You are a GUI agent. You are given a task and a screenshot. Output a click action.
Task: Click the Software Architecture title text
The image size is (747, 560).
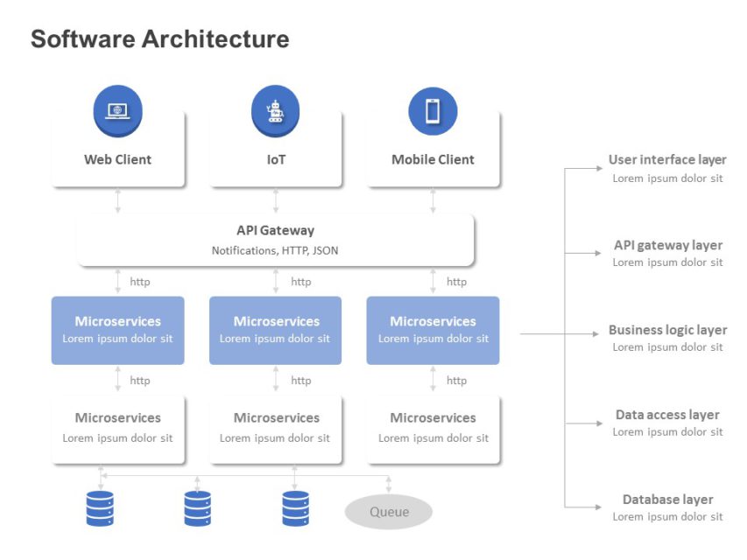[160, 38]
